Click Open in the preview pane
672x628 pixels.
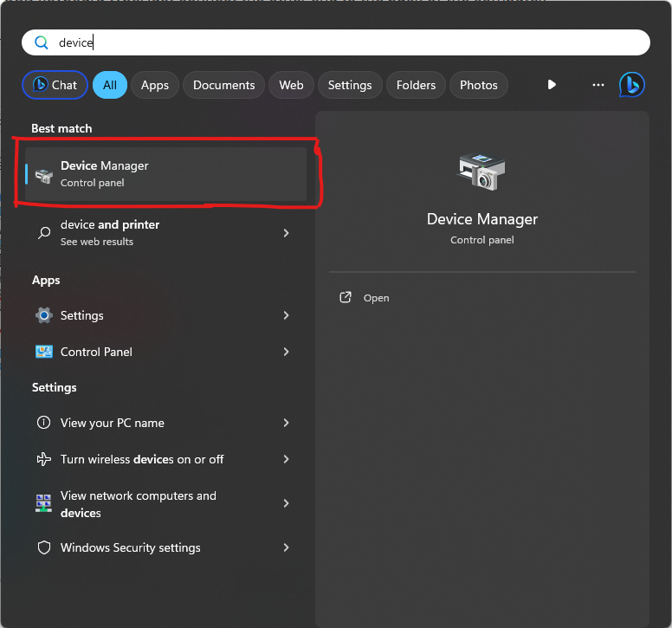377,298
